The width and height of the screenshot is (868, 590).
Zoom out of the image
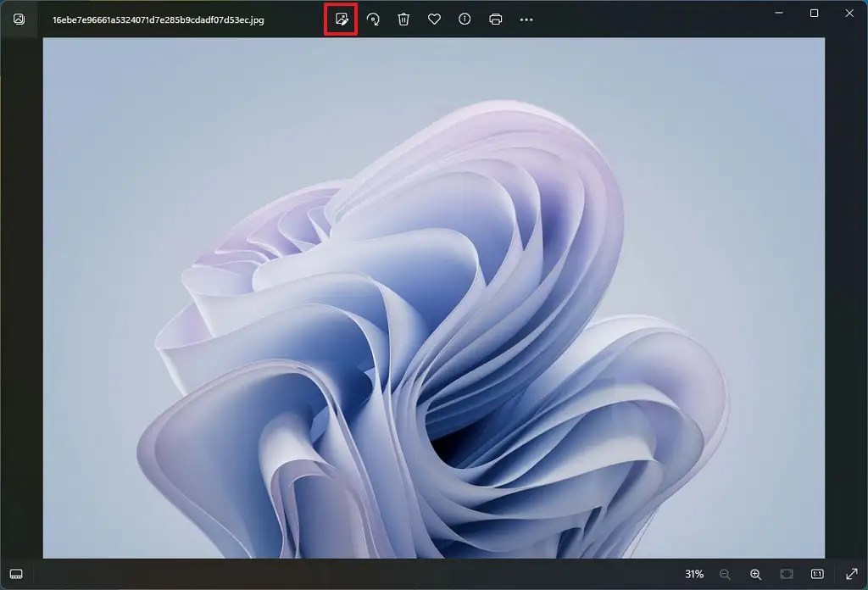tap(726, 575)
